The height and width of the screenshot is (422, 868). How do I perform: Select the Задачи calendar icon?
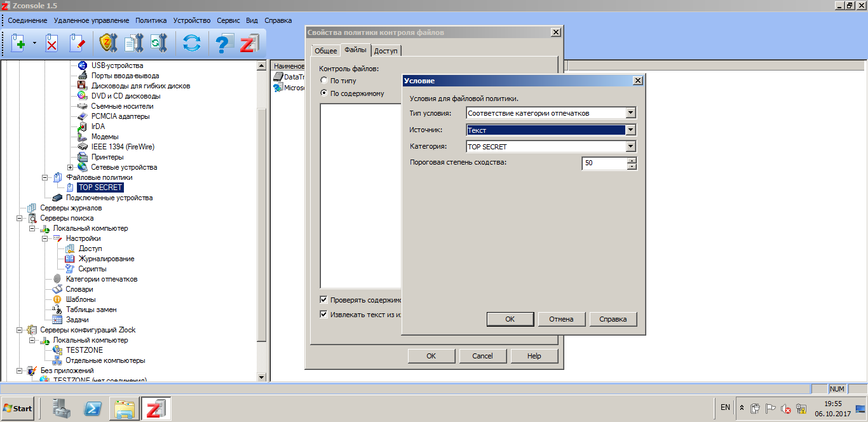[57, 320]
